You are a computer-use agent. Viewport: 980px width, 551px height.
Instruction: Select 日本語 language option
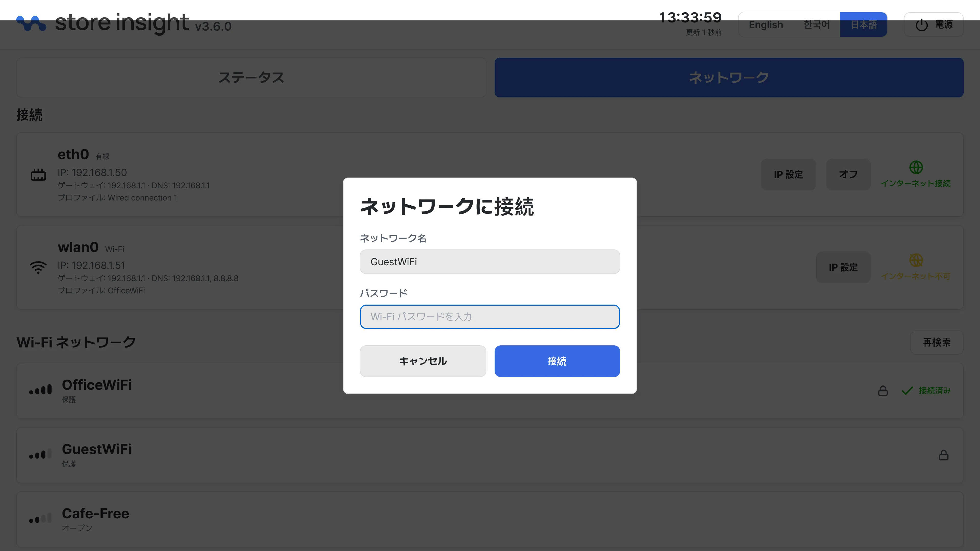pos(864,25)
